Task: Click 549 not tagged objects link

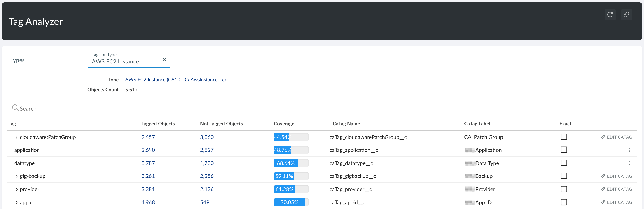Action: (205, 202)
